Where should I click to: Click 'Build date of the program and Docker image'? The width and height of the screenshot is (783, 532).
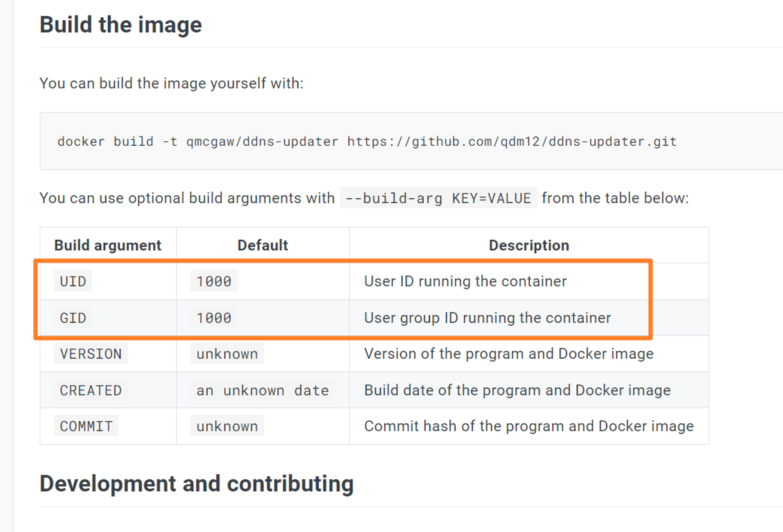click(517, 390)
